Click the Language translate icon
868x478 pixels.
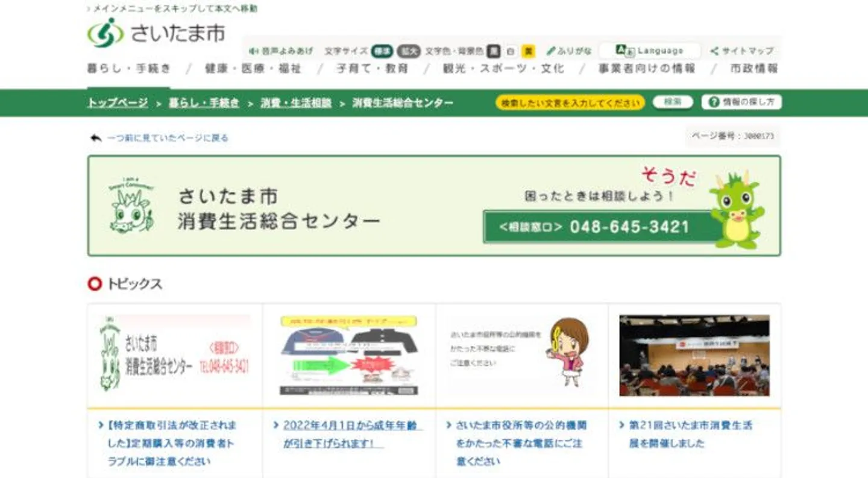[624, 51]
